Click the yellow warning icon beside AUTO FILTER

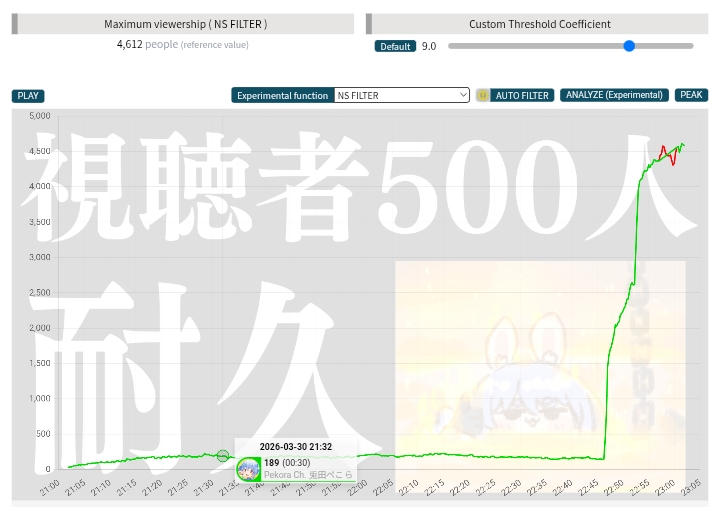(x=483, y=95)
